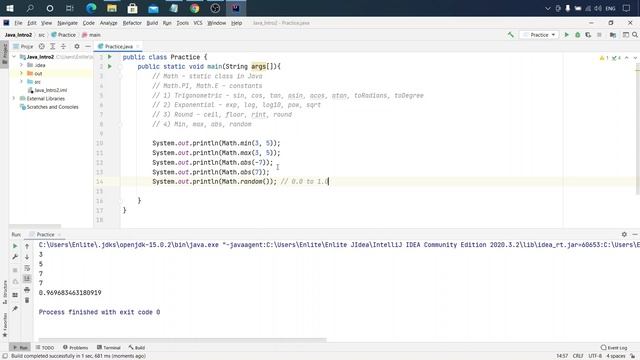The image size is (640, 360).
Task: Click the CRLF line separator in status bar
Action: (x=578, y=356)
